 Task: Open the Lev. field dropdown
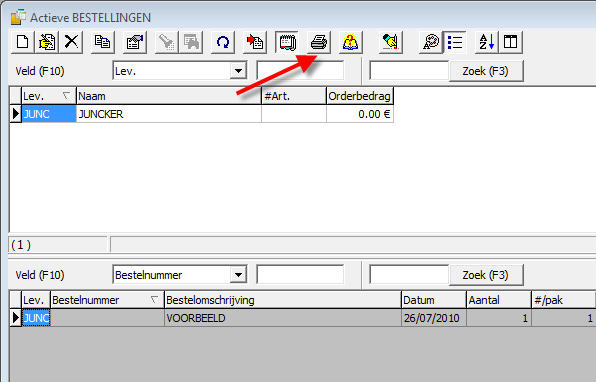[x=238, y=71]
